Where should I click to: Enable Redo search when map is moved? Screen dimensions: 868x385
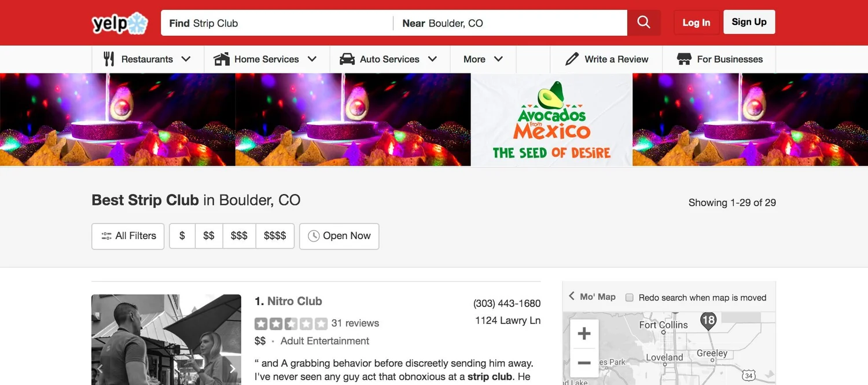tap(630, 298)
